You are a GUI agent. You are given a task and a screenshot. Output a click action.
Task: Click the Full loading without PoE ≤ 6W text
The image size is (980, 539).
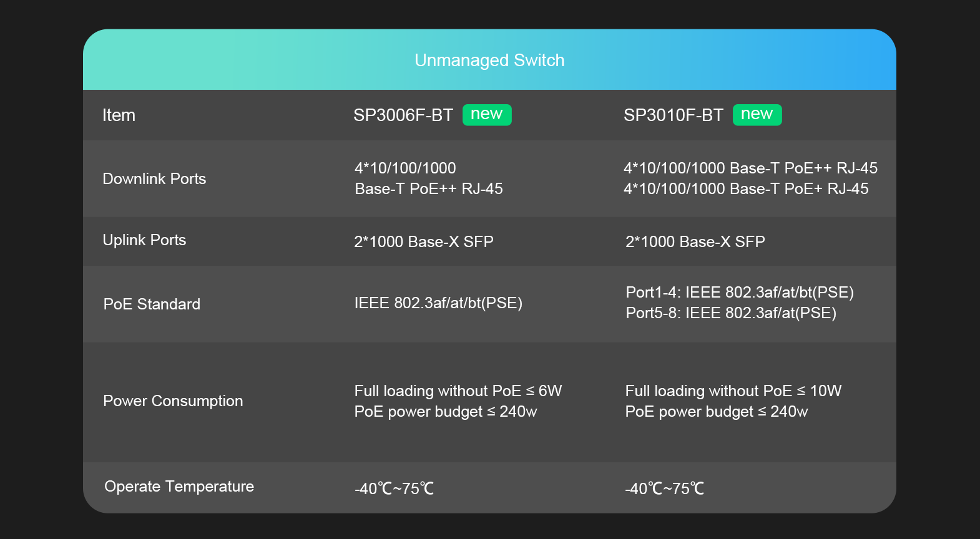click(x=458, y=391)
